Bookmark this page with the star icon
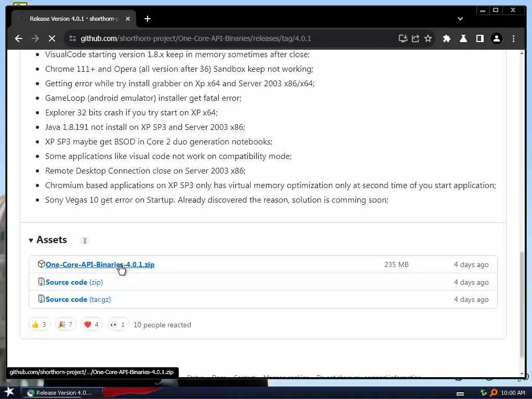Screen dimensions: 532x399 428,38
